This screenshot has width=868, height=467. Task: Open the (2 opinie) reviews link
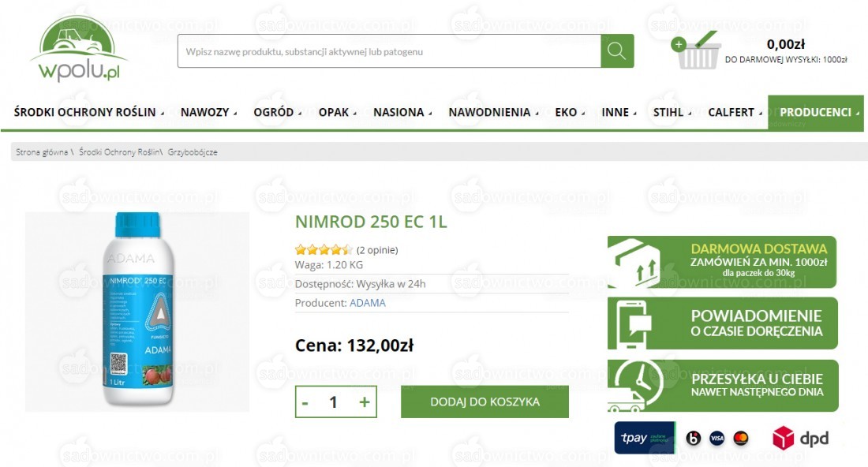pyautogui.click(x=377, y=250)
